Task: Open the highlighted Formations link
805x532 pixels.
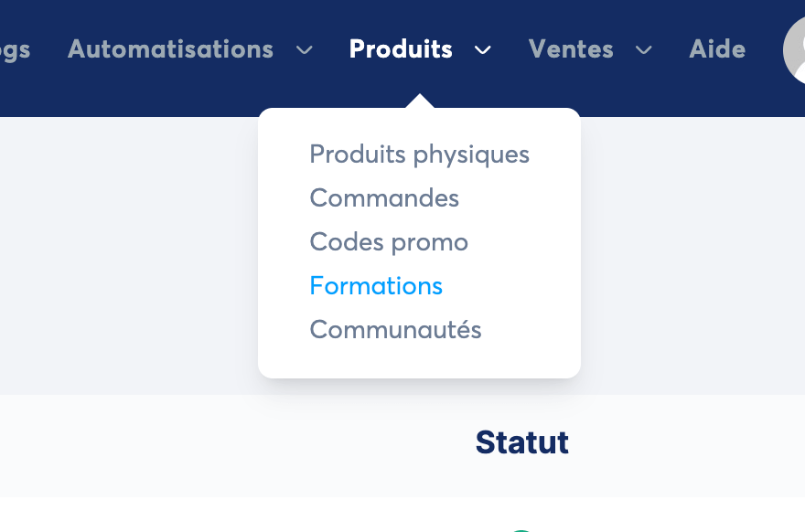Action: point(376,286)
